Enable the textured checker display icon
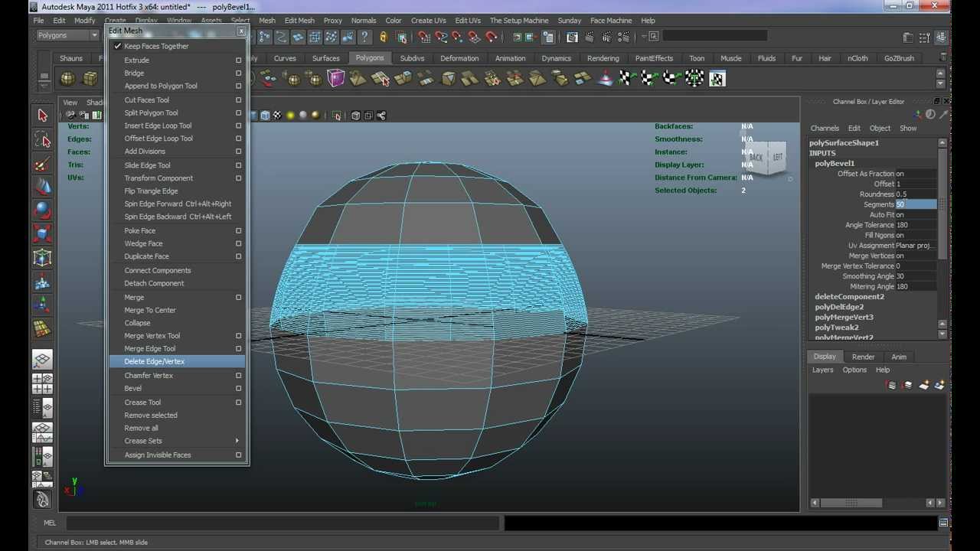Screen dimensions: 980x551 point(277,116)
